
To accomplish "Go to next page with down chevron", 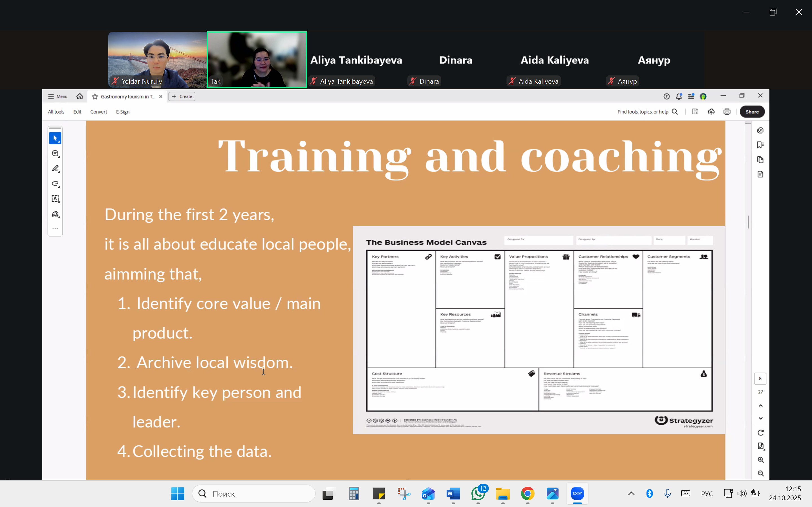I will click(760, 419).
